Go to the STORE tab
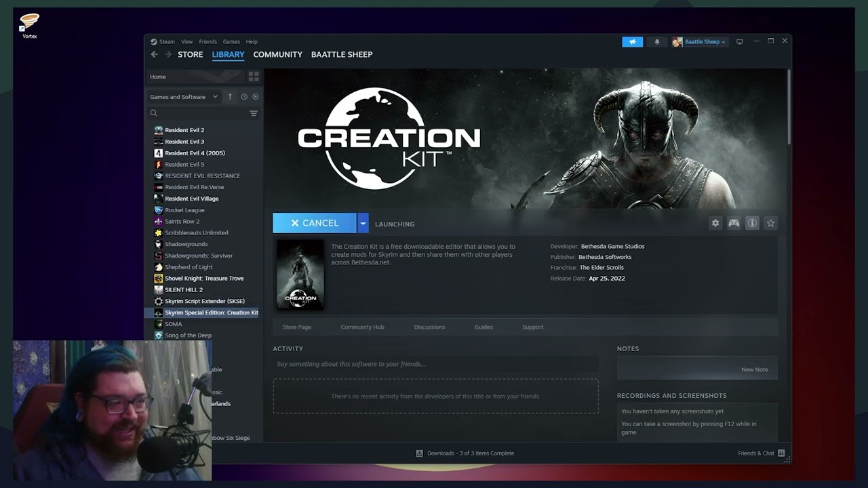 pos(190,54)
